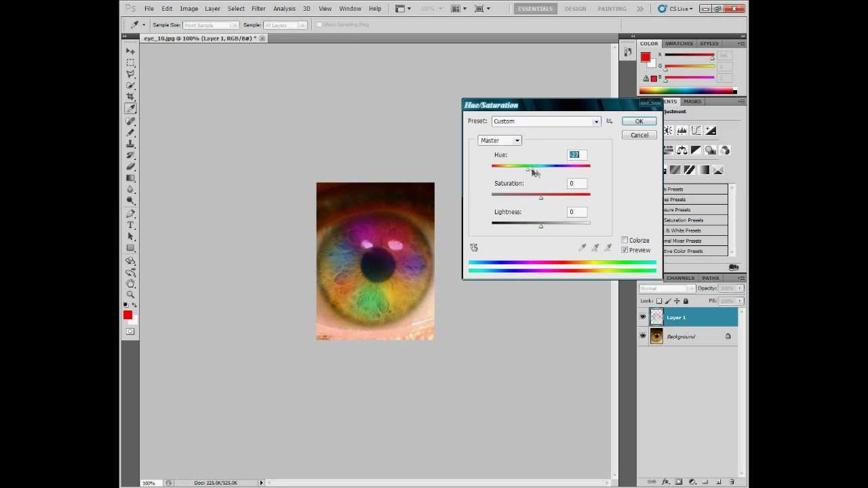Viewport: 868px width, 488px height.
Task: Click the on-image adjustment hand in Hue/Saturation
Action: tap(474, 248)
